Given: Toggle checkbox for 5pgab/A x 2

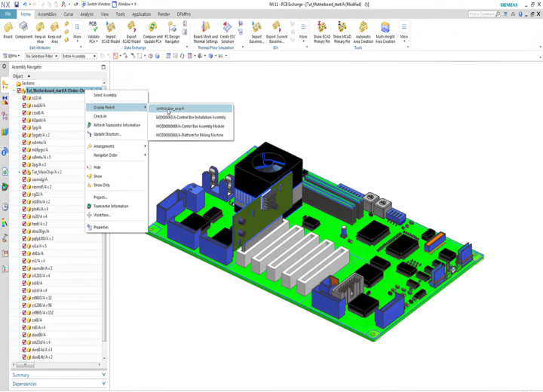Looking at the screenshot, I should point(24,135).
